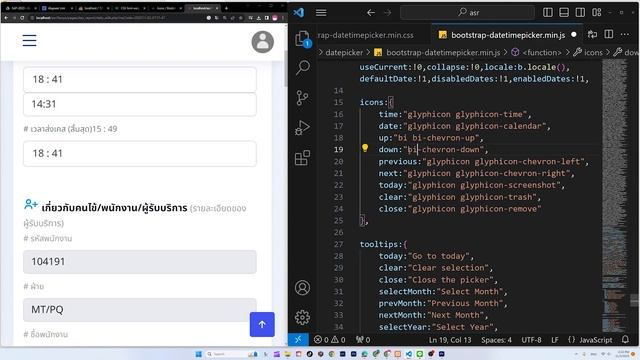Viewport: 640px width, 360px height.
Task: Open File Explorer from the taskbar
Action: point(287,354)
